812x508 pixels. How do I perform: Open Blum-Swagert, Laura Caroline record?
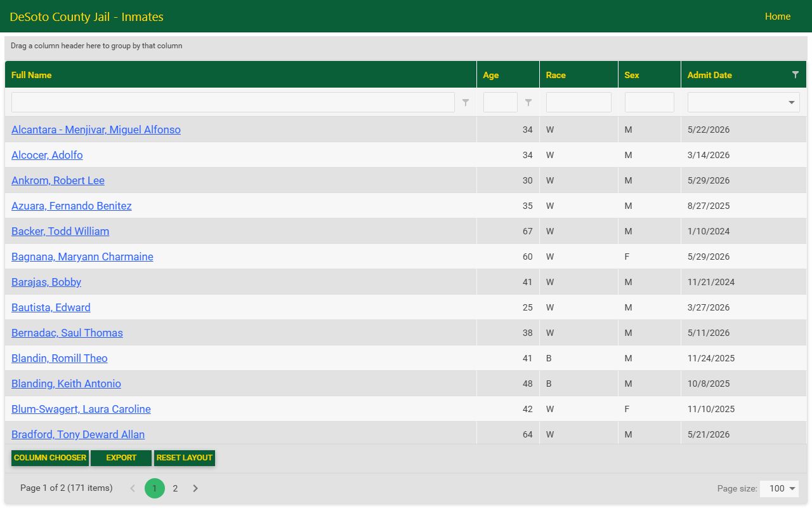[81, 409]
